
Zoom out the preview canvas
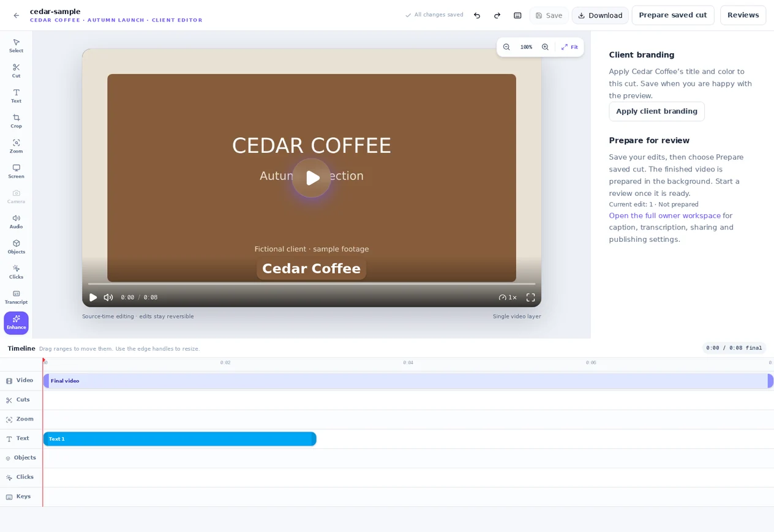click(x=506, y=47)
